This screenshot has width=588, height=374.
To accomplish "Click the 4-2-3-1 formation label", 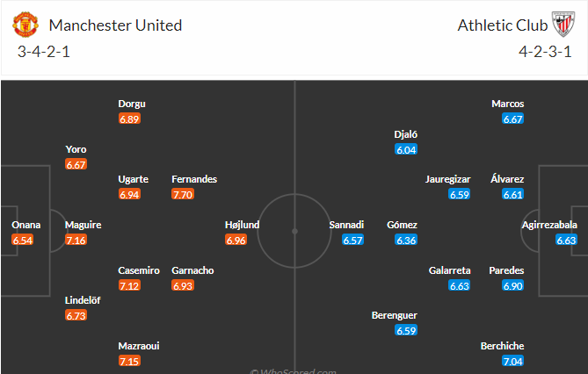I will click(545, 52).
